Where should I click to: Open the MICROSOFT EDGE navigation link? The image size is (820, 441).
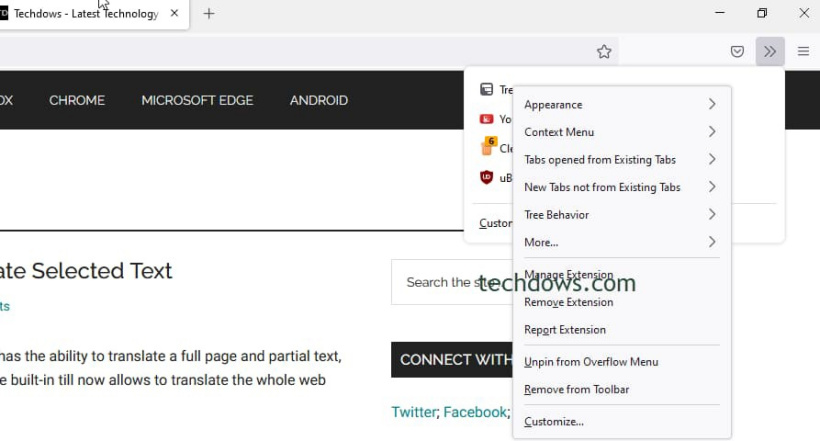click(x=197, y=100)
